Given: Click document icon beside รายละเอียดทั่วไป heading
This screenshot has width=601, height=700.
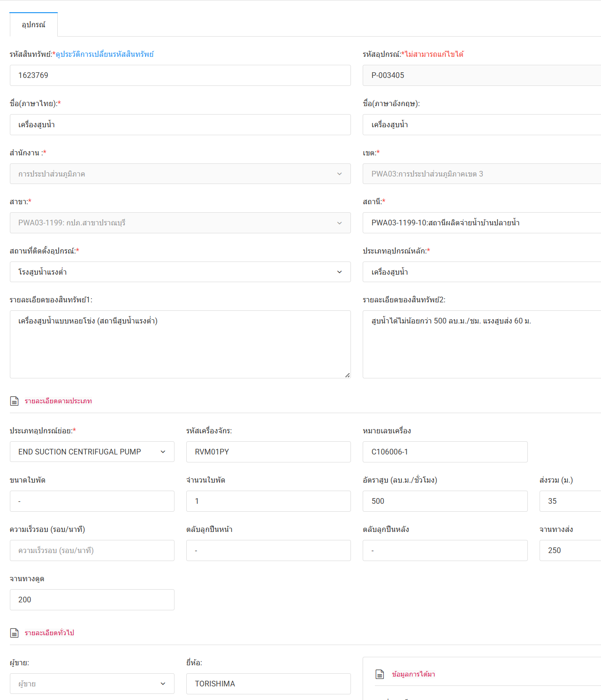Looking at the screenshot, I should point(15,633).
